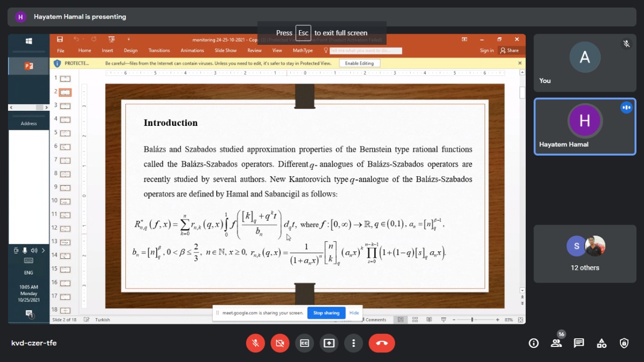Start slideshow from beginning via quick access icon

[112, 39]
